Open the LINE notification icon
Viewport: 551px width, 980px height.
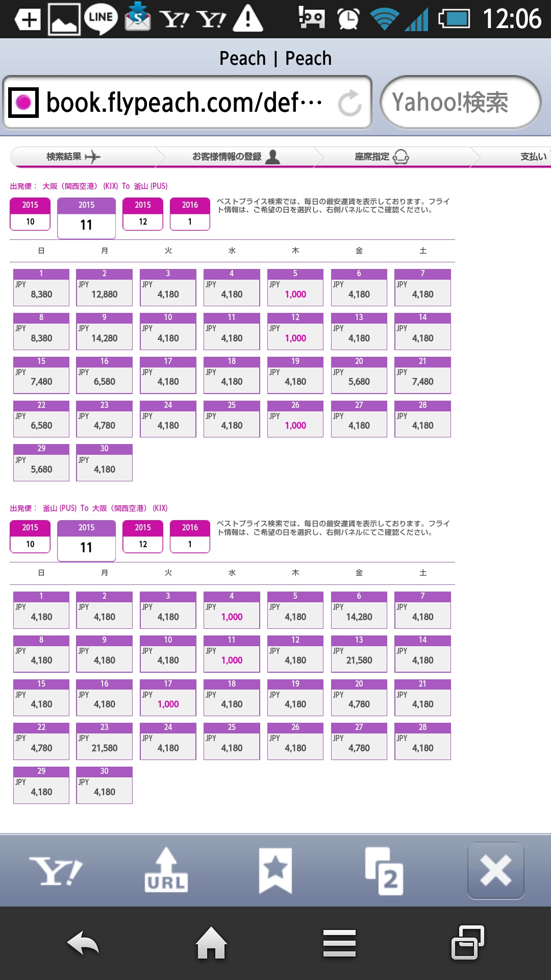101,19
